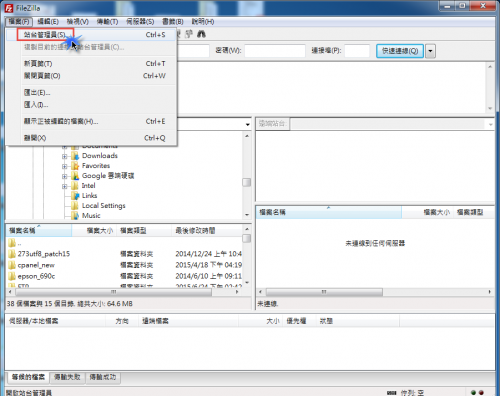500x396 pixels.
Task: Expand the Intel folder tree node
Action: 65,186
